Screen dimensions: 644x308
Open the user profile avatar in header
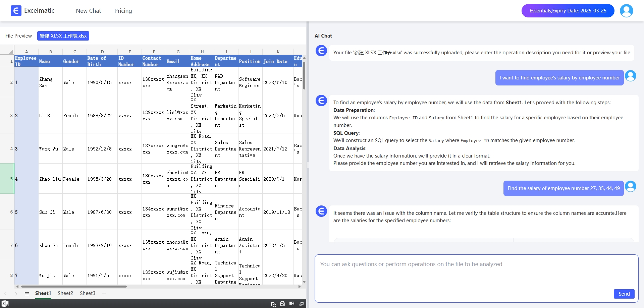tap(626, 11)
